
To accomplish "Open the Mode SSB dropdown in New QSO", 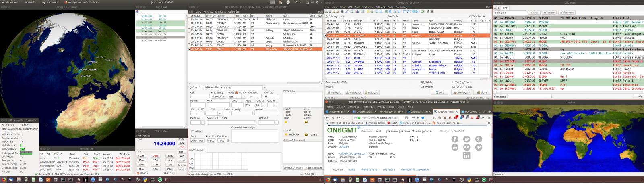I will tap(244, 97).
